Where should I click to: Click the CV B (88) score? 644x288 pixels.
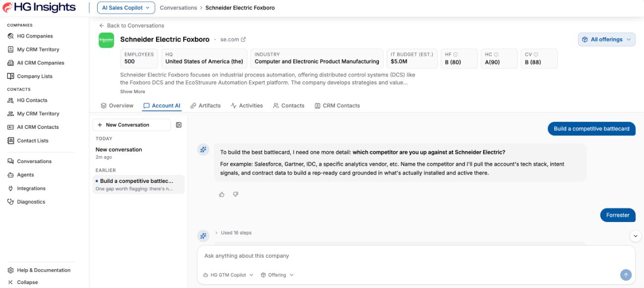[533, 62]
